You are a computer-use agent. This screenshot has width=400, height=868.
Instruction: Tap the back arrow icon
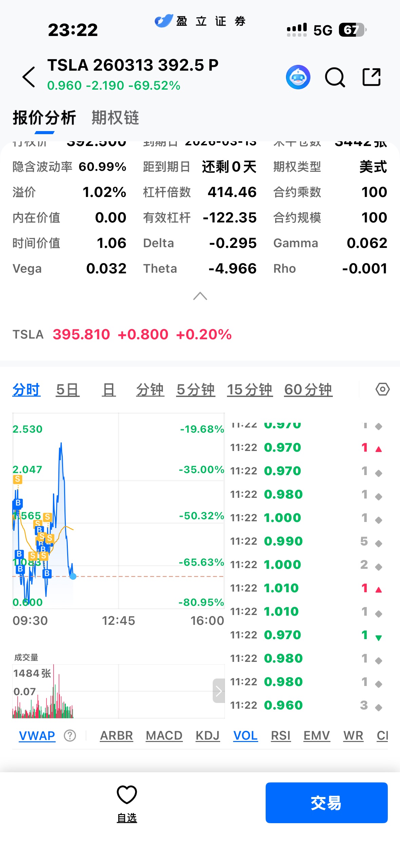pos(29,77)
